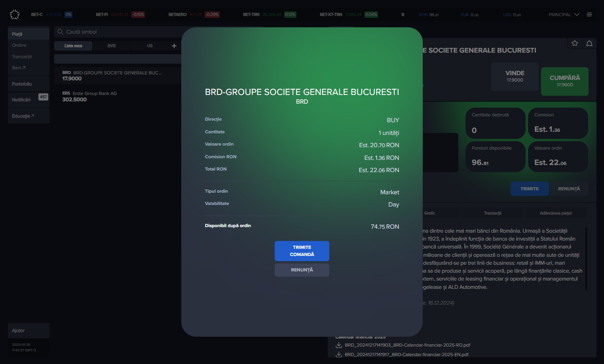The width and height of the screenshot is (604, 364).
Task: Download the BRD Calendar financiar RO pdf icon
Action: 339,345
